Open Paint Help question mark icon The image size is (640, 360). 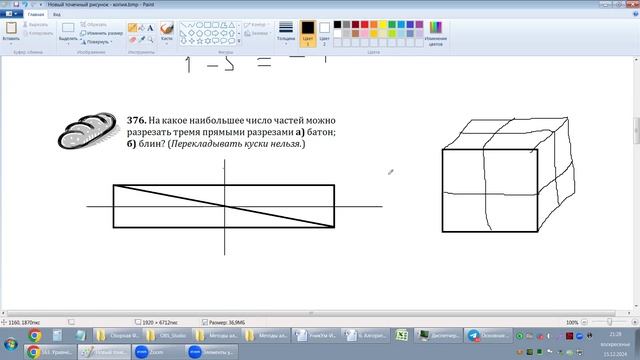[x=635, y=14]
